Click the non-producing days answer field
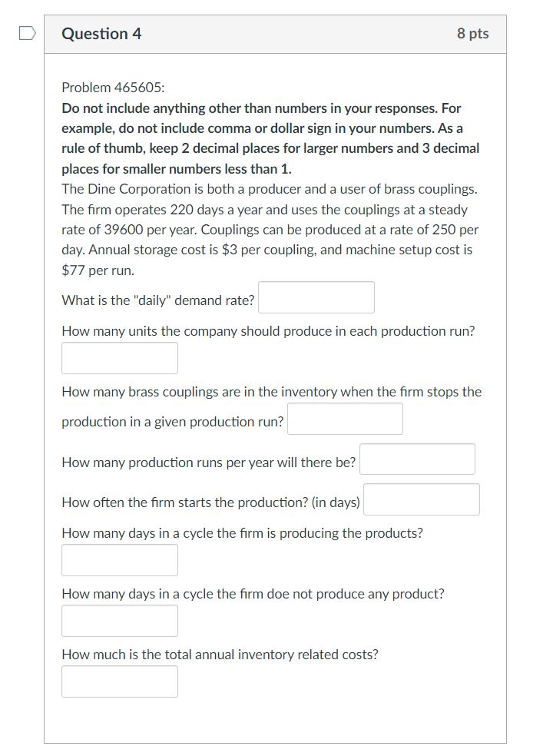The image size is (543, 756). [119, 620]
